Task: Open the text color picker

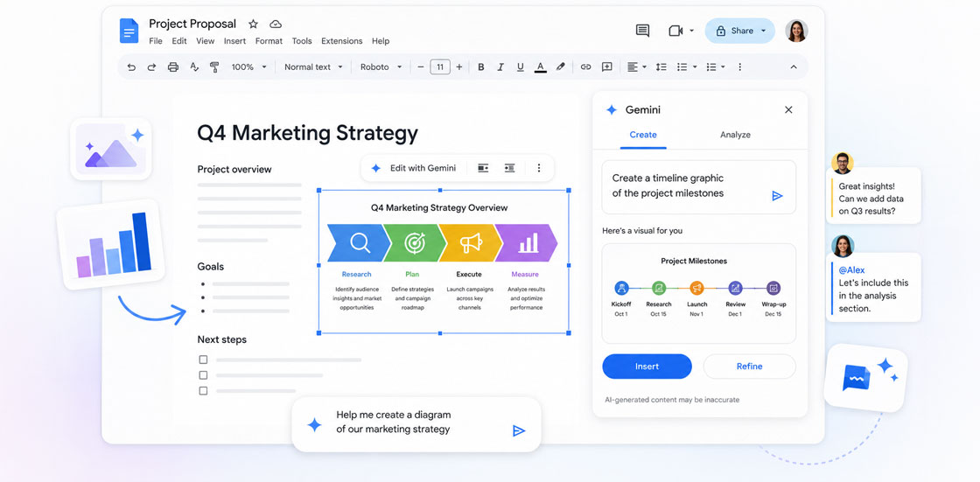Action: click(x=541, y=66)
